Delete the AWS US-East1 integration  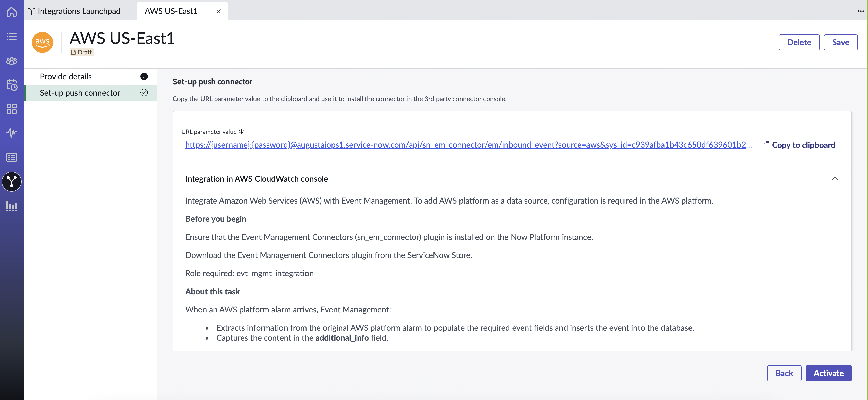(799, 42)
